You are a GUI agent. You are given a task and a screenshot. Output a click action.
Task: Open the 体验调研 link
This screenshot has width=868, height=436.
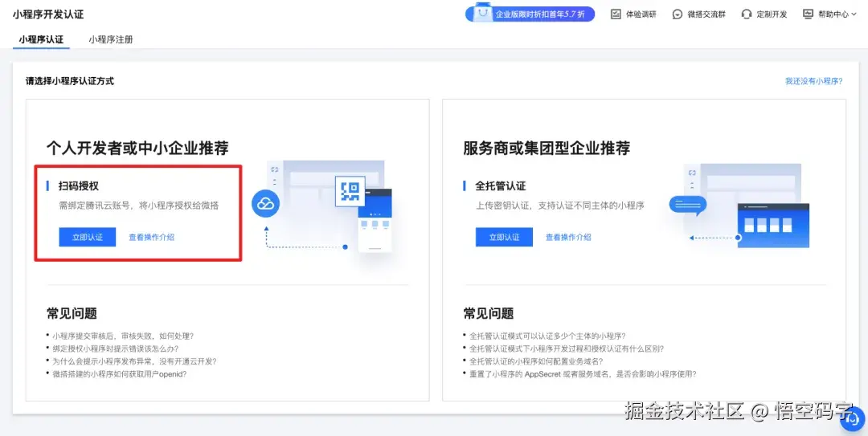click(641, 14)
